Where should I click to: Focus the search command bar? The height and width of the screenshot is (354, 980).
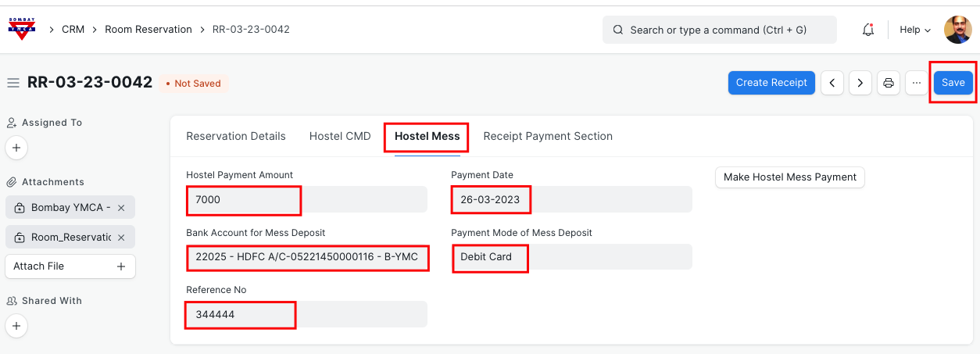tap(719, 30)
